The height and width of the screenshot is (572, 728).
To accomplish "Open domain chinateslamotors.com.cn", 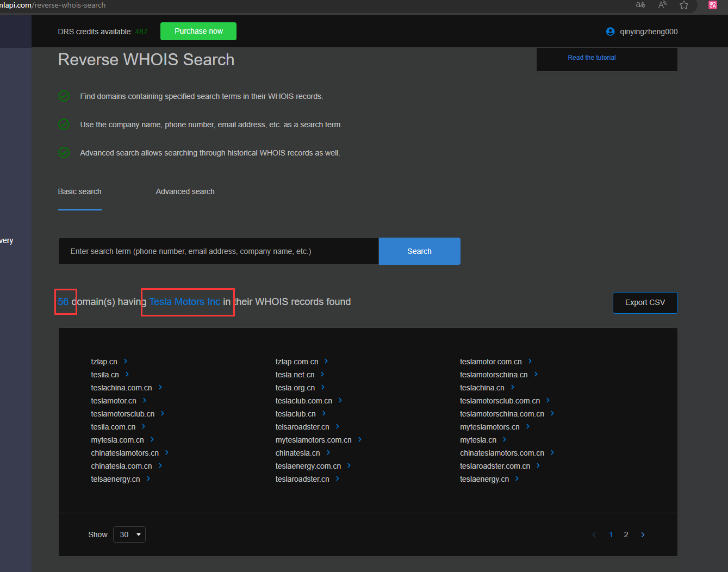I will click(x=502, y=453).
